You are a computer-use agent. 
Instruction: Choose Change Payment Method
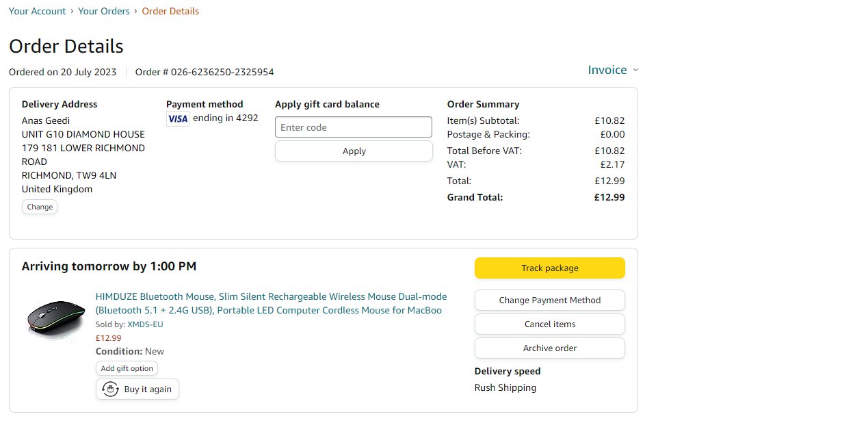(x=549, y=300)
